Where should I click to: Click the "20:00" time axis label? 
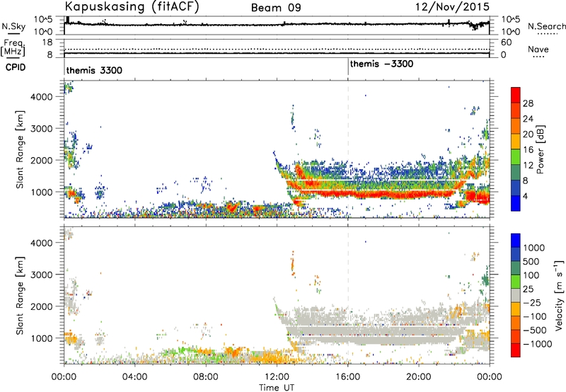[x=418, y=377]
